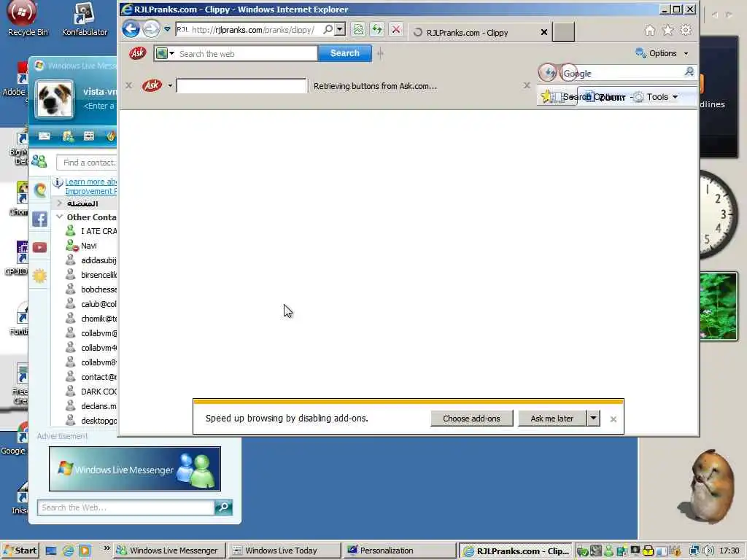Click the green plant photo widget
The image size is (747, 560).
pyautogui.click(x=718, y=306)
